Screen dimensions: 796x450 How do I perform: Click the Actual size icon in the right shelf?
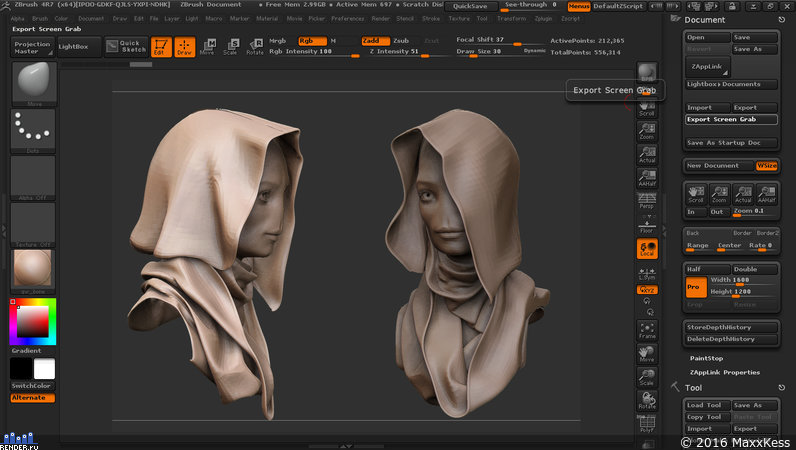647,154
